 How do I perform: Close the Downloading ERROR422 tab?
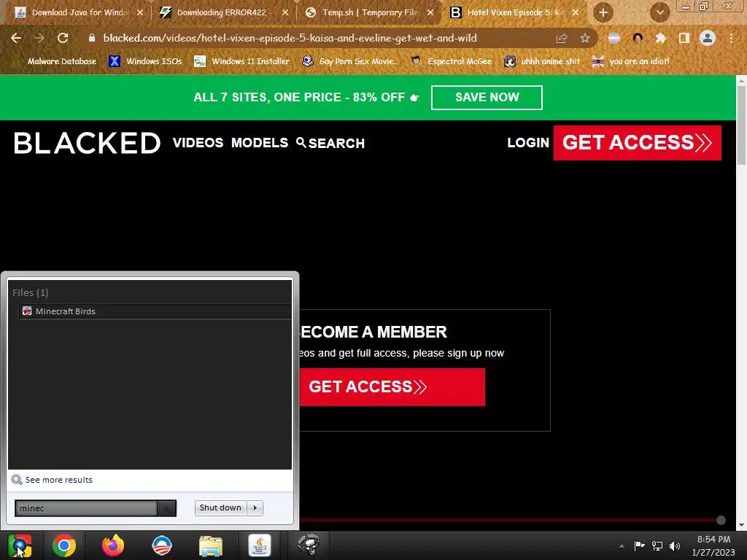[x=285, y=12]
